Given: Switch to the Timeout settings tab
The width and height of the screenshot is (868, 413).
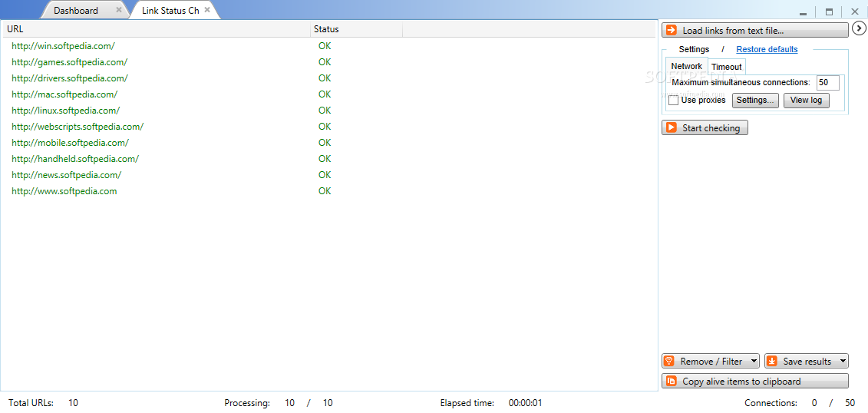Looking at the screenshot, I should coord(726,67).
